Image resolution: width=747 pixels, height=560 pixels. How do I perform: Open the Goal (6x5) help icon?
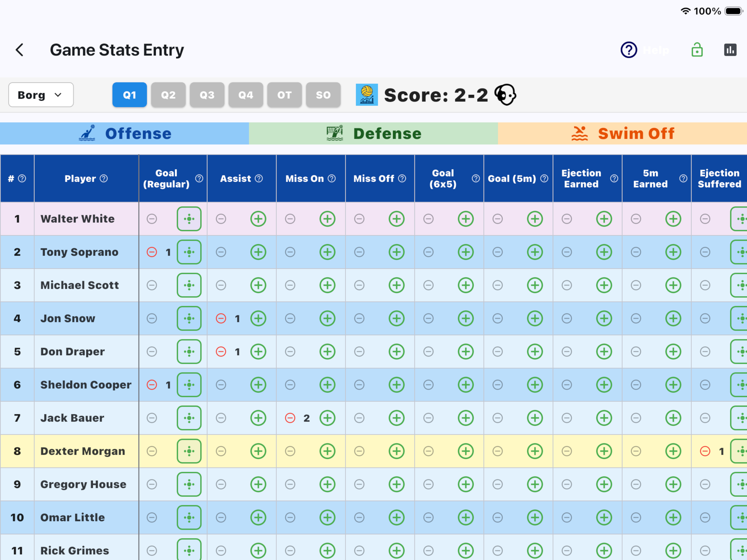pos(476,179)
